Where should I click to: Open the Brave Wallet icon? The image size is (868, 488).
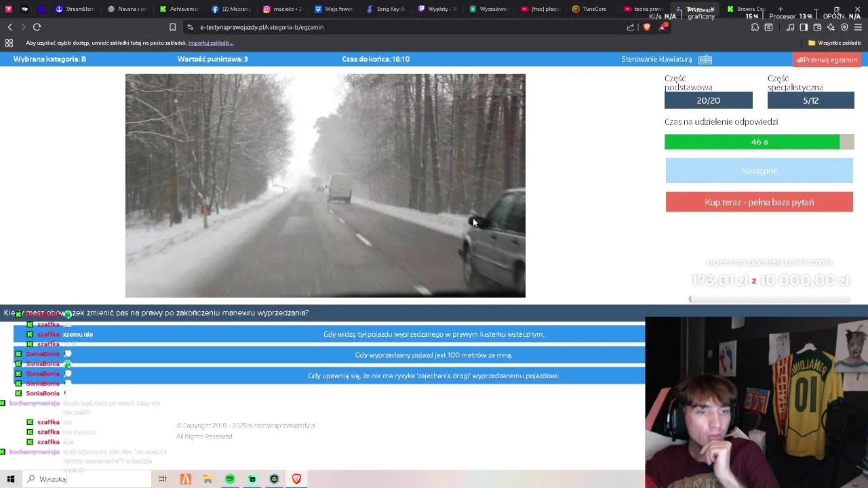pos(817,27)
